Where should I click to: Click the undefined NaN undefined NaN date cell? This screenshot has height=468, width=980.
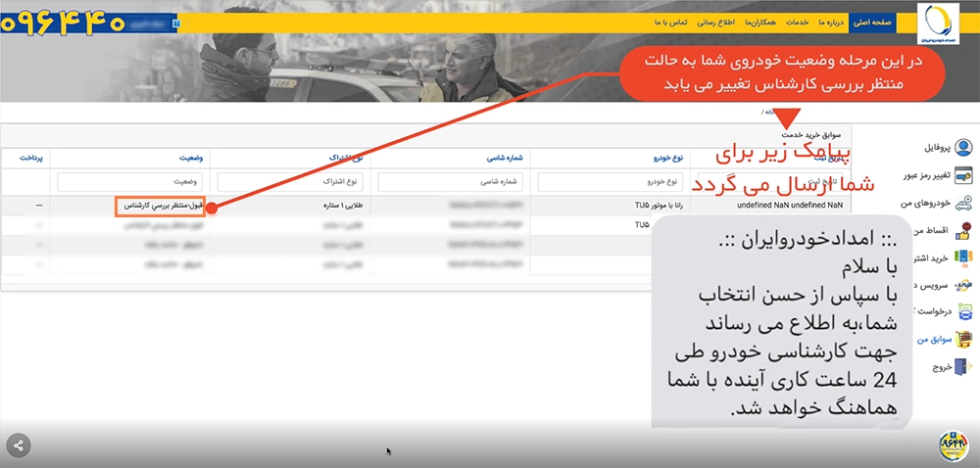point(791,206)
